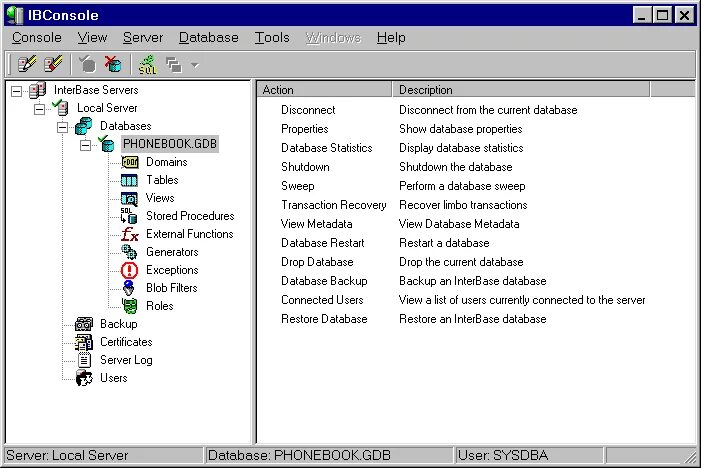
Task: Click the Views node icon
Action: 129,198
